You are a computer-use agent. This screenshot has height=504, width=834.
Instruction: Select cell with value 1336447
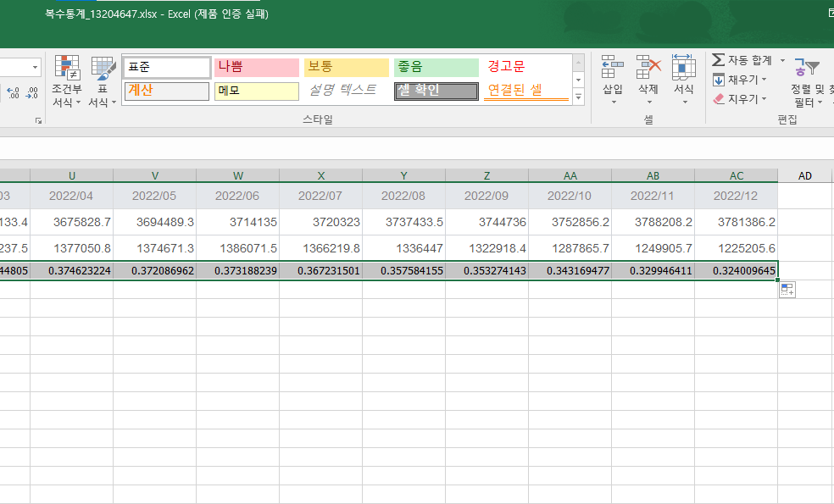pyautogui.click(x=403, y=247)
